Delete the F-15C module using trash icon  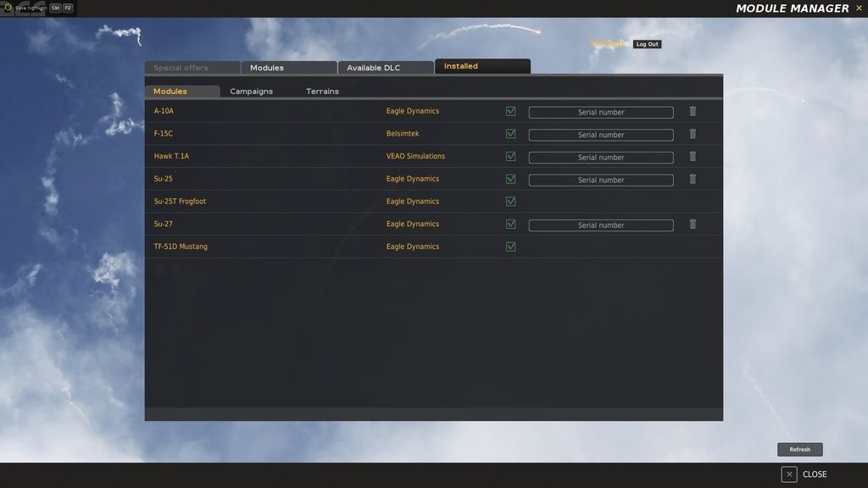pos(693,134)
